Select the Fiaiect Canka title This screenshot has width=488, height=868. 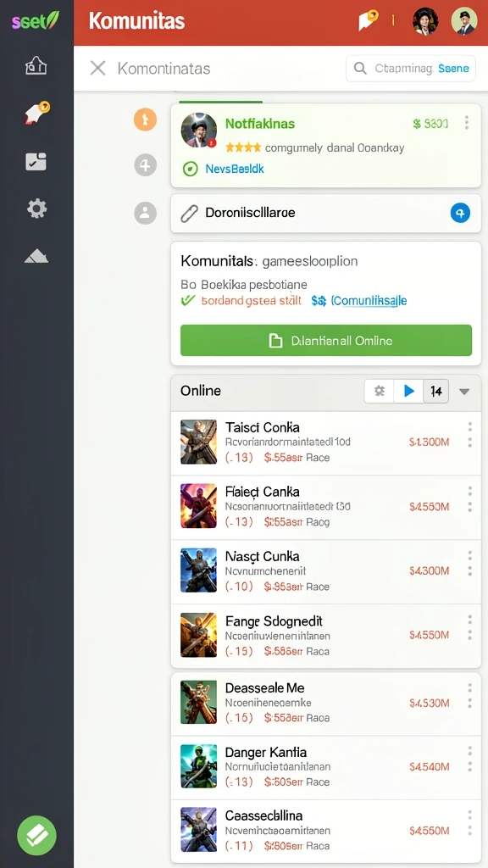(x=263, y=492)
